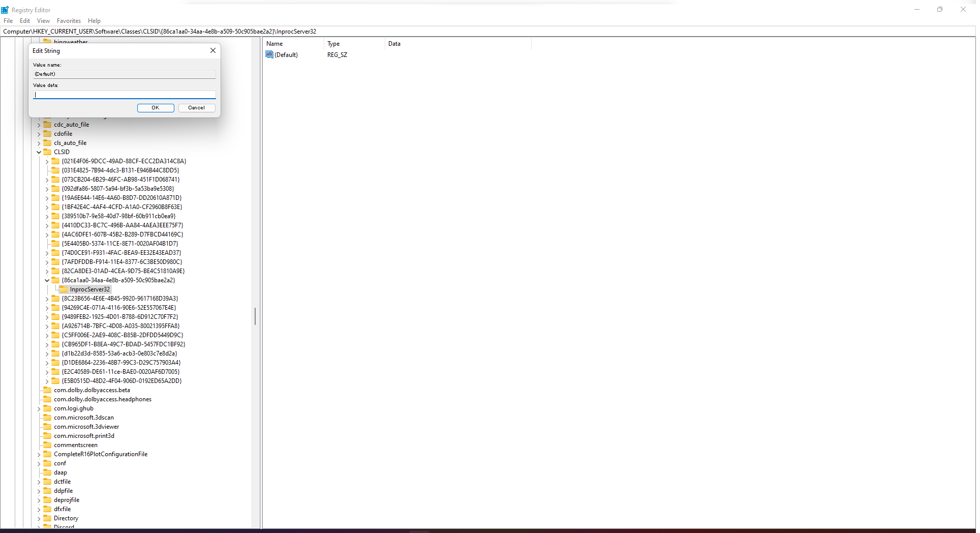
Task: Open the File menu
Action: pyautogui.click(x=8, y=21)
